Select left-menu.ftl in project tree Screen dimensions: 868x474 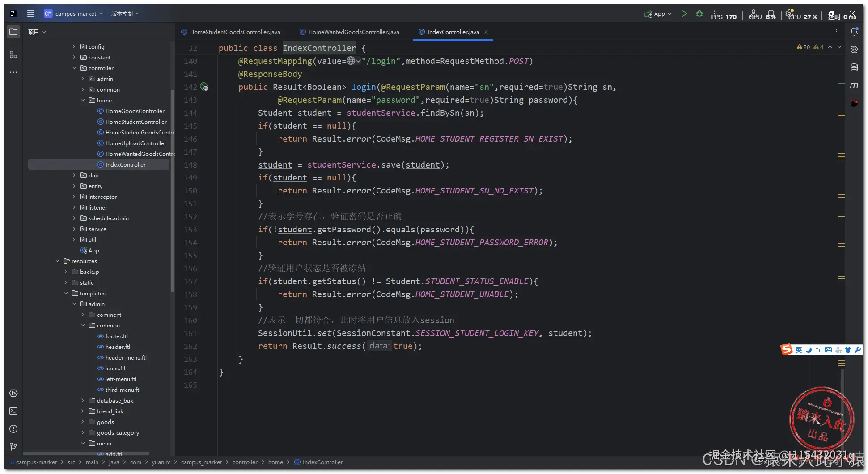[x=117, y=379]
